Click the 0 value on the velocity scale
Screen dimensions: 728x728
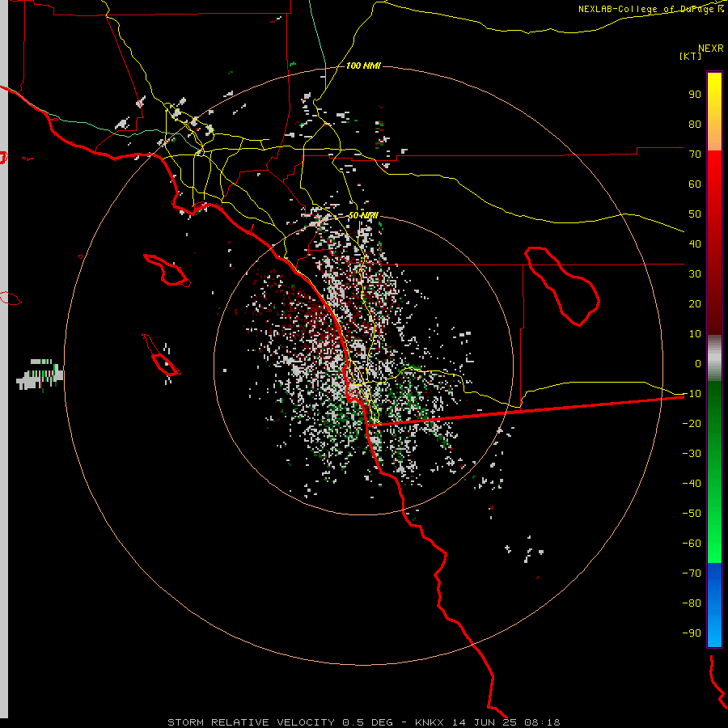[698, 363]
